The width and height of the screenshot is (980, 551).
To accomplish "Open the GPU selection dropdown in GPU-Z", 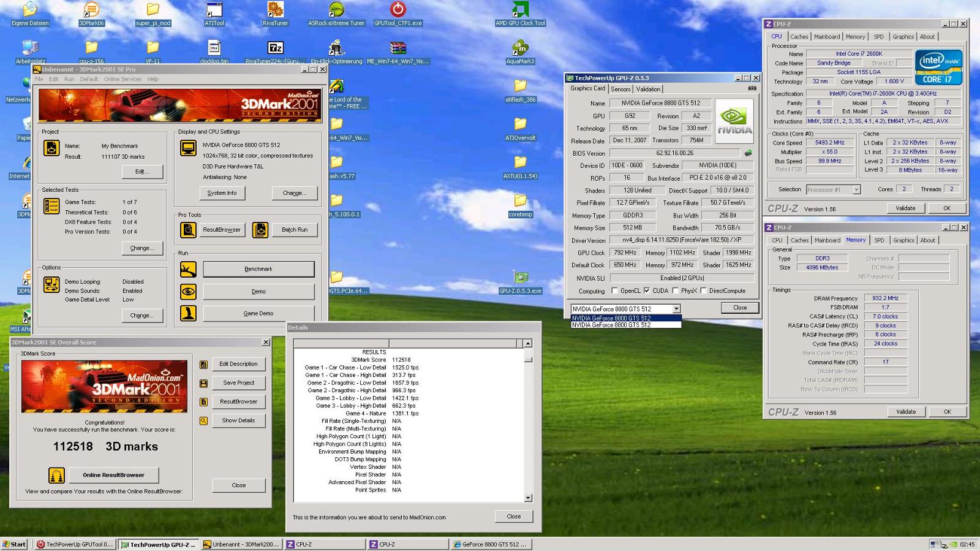I will (676, 309).
